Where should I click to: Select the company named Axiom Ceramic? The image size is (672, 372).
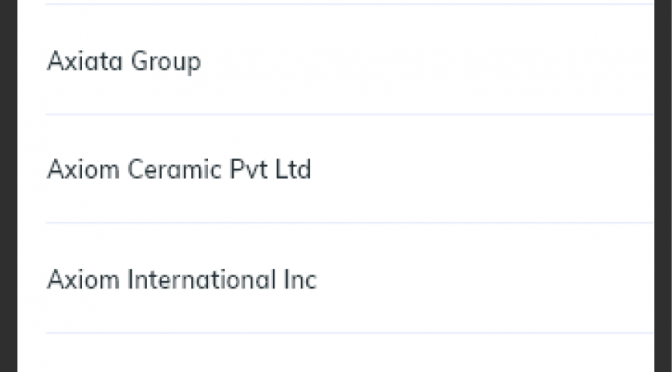coord(349,169)
